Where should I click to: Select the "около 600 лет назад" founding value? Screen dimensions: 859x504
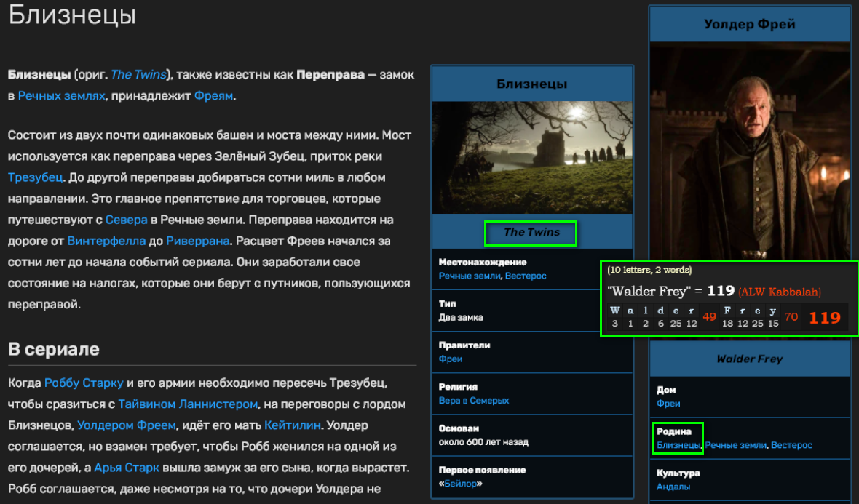(x=484, y=442)
